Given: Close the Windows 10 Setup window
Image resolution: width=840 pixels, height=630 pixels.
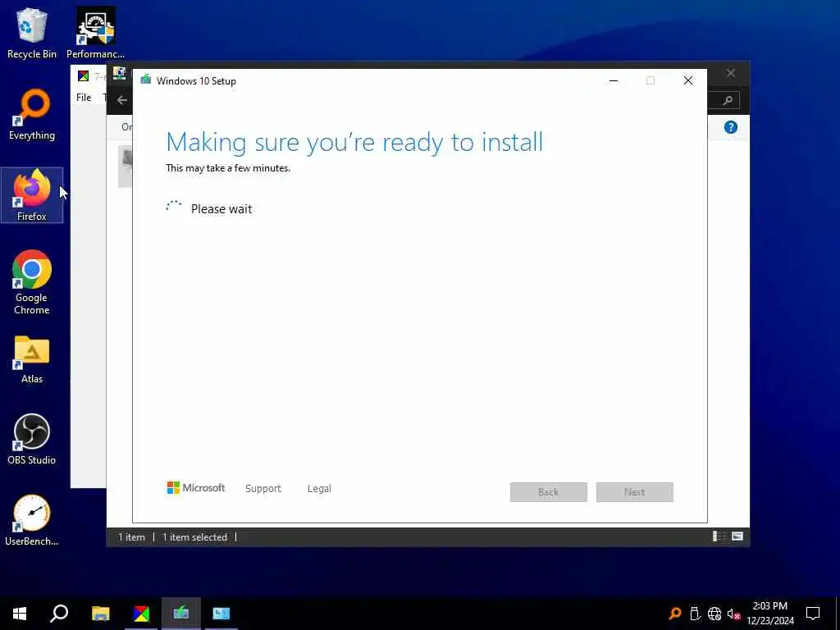Looking at the screenshot, I should [x=688, y=81].
